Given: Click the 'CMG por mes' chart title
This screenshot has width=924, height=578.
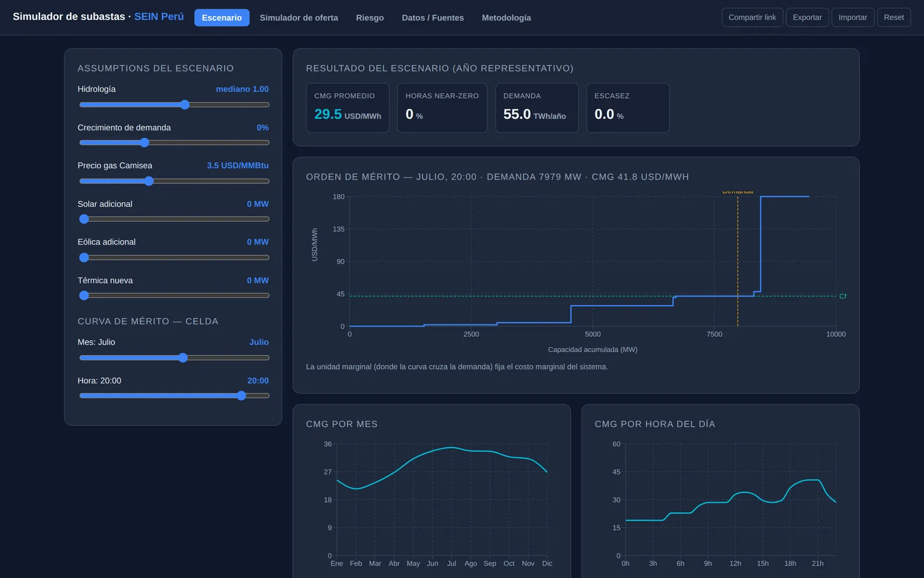Looking at the screenshot, I should pyautogui.click(x=342, y=424).
